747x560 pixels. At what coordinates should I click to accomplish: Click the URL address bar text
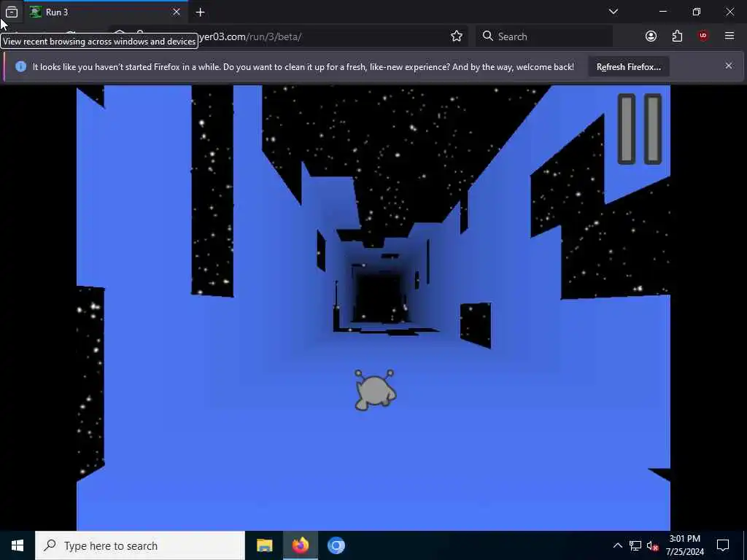[249, 36]
